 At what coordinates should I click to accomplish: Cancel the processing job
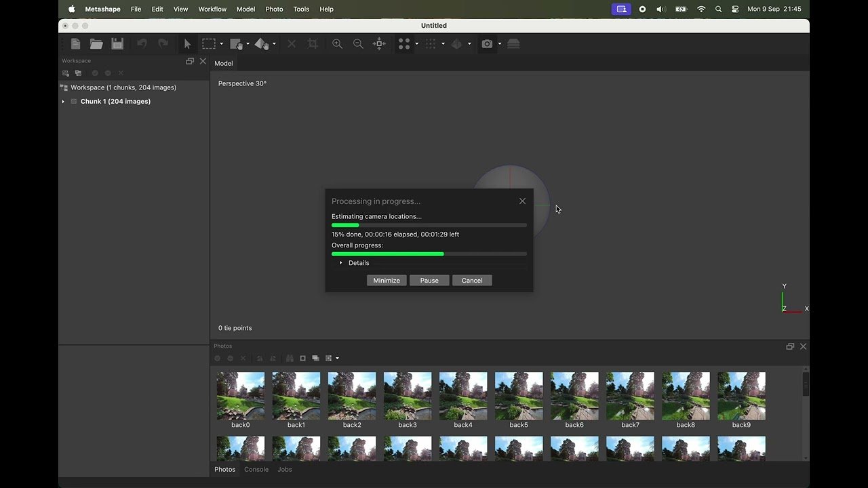pyautogui.click(x=472, y=281)
